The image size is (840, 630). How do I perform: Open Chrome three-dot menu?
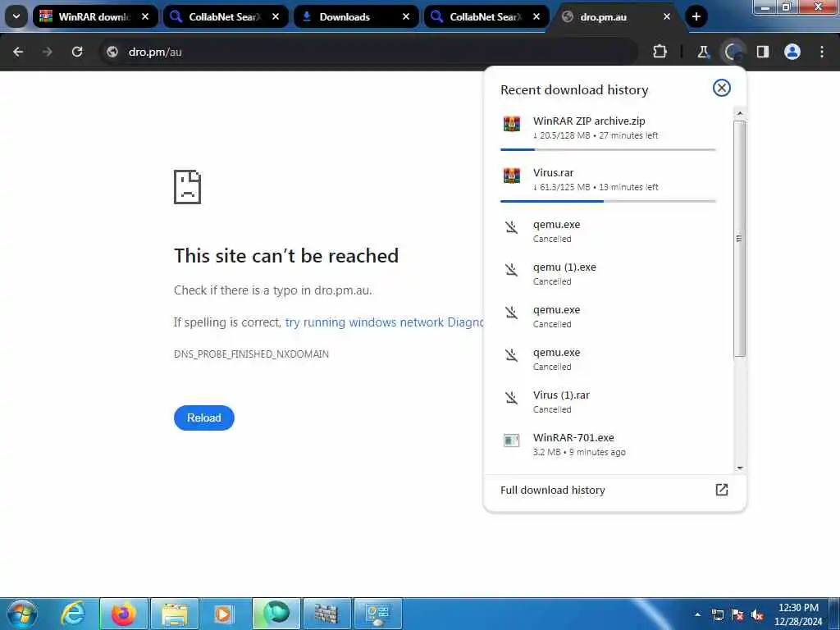tap(822, 52)
